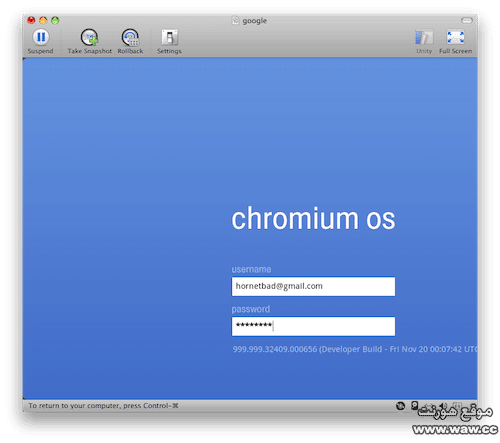Click the developer build version text
The image size is (500, 443).
click(355, 349)
